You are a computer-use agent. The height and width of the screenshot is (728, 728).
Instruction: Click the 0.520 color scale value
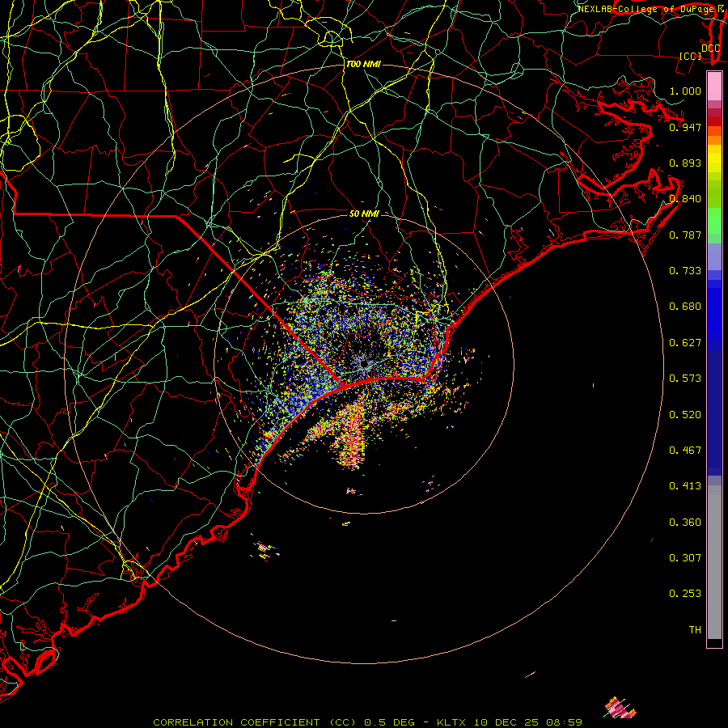click(x=685, y=415)
